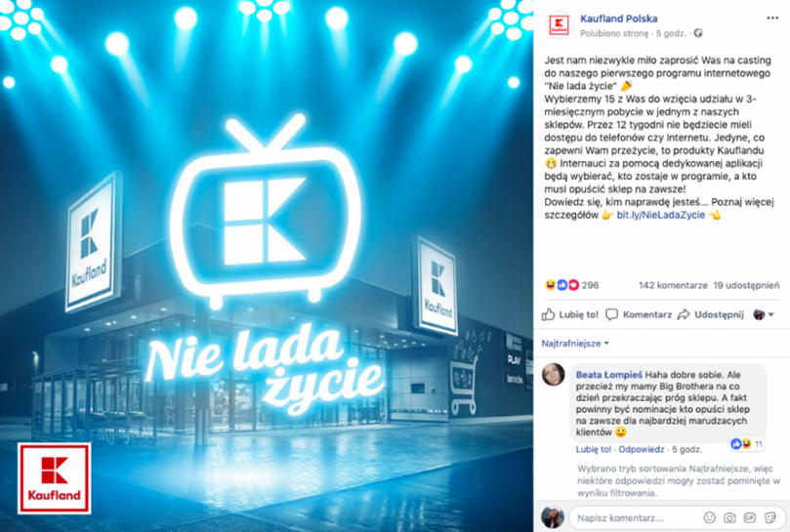
Task: Insert a GIF in the comment
Action: (750, 517)
